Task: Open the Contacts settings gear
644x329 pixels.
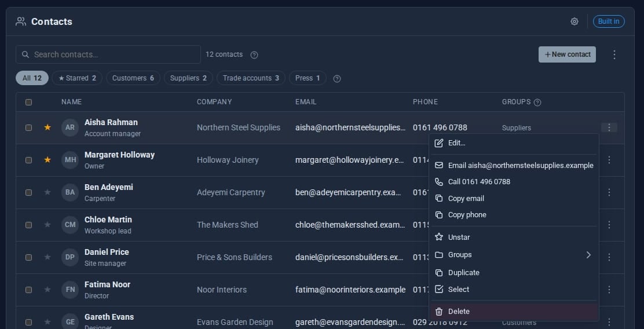Action: (x=574, y=21)
